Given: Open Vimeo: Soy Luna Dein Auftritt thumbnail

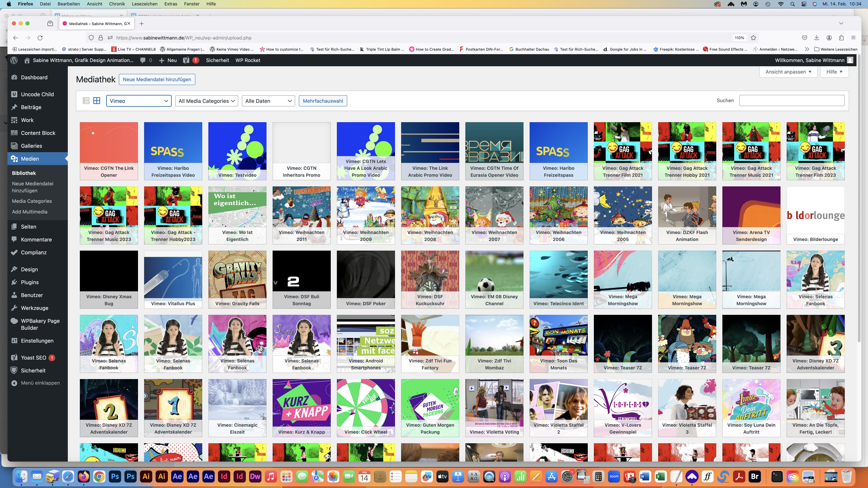Looking at the screenshot, I should tap(751, 408).
